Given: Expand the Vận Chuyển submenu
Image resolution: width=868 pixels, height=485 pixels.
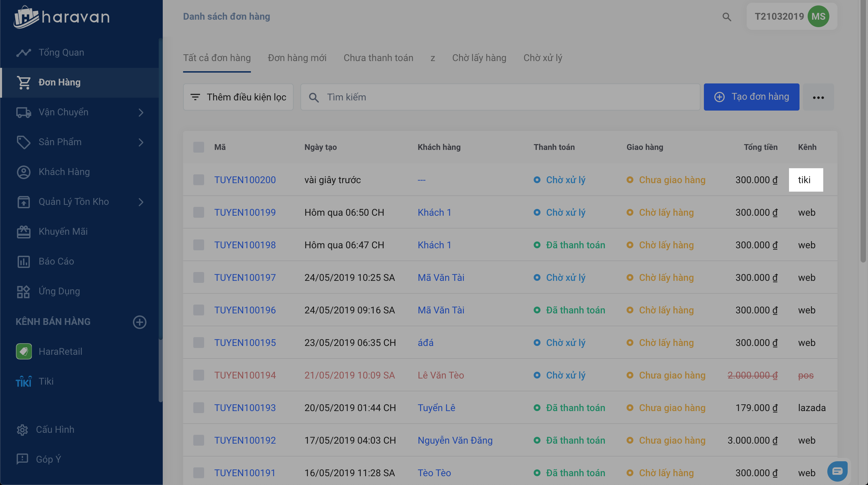Looking at the screenshot, I should [x=141, y=112].
